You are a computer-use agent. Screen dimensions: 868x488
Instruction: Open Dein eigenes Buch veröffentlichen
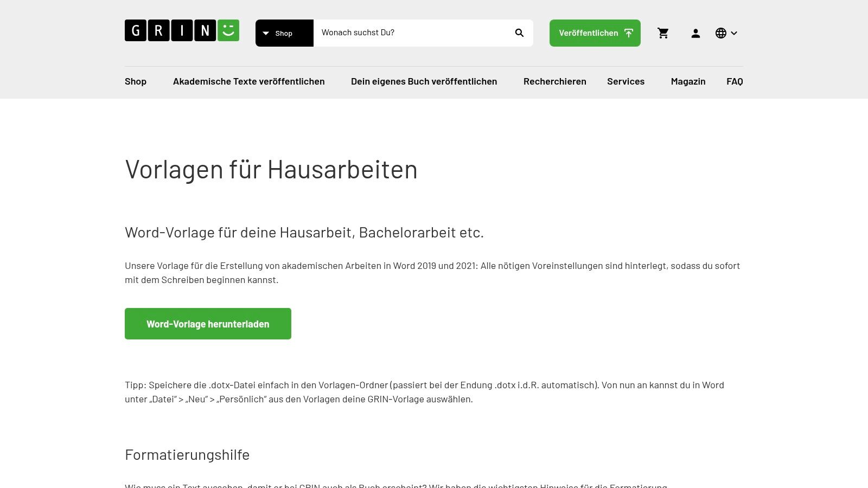424,81
